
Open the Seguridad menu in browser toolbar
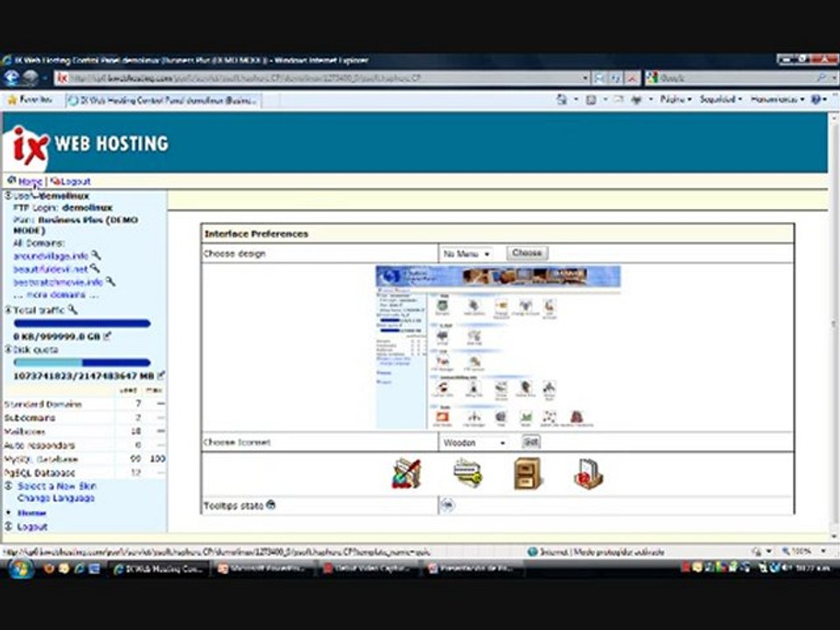click(720, 99)
